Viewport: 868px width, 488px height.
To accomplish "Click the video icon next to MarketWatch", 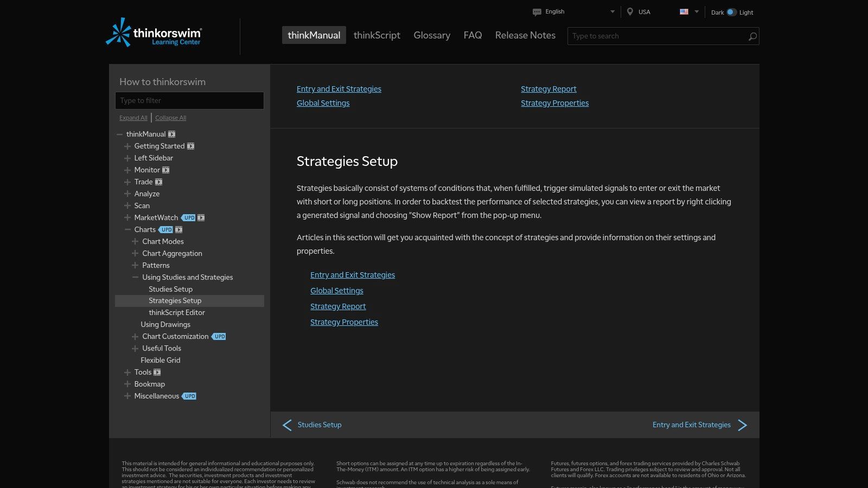I will pos(201,217).
